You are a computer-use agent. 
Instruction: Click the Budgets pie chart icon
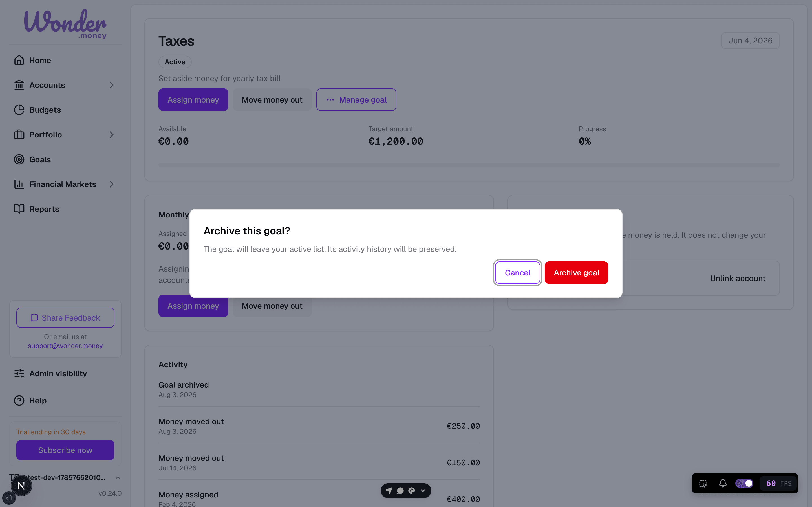tap(19, 110)
